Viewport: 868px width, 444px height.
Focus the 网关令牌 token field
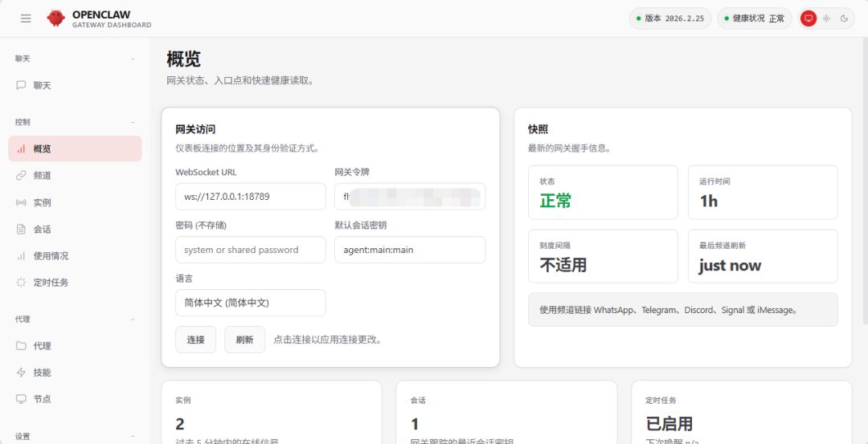(x=410, y=196)
